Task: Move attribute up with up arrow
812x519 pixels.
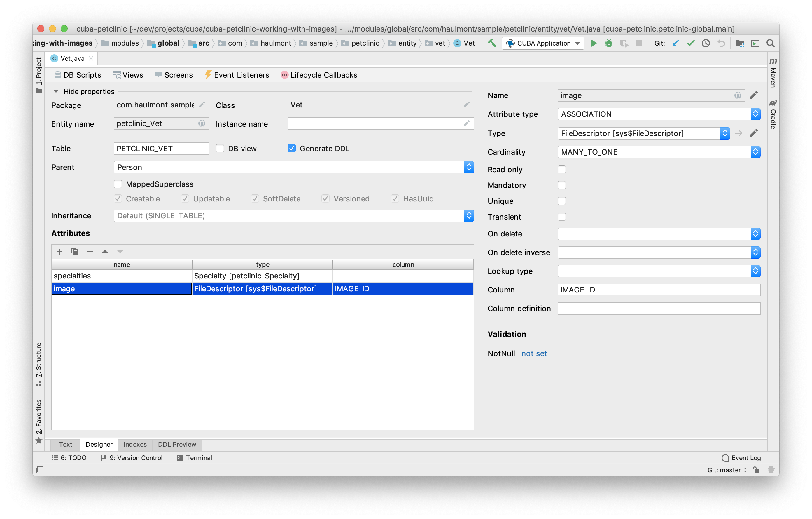Action: 105,251
